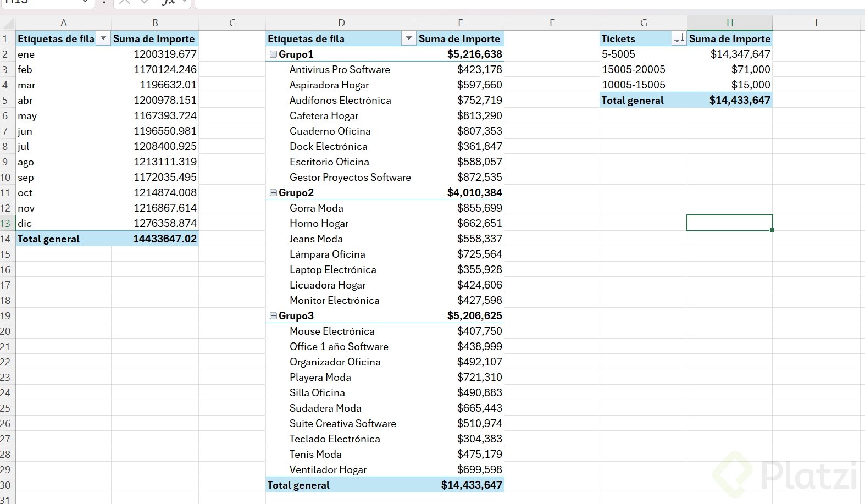Click the Gestor Proyectos Software row label
The image size is (865, 504).
click(x=350, y=178)
